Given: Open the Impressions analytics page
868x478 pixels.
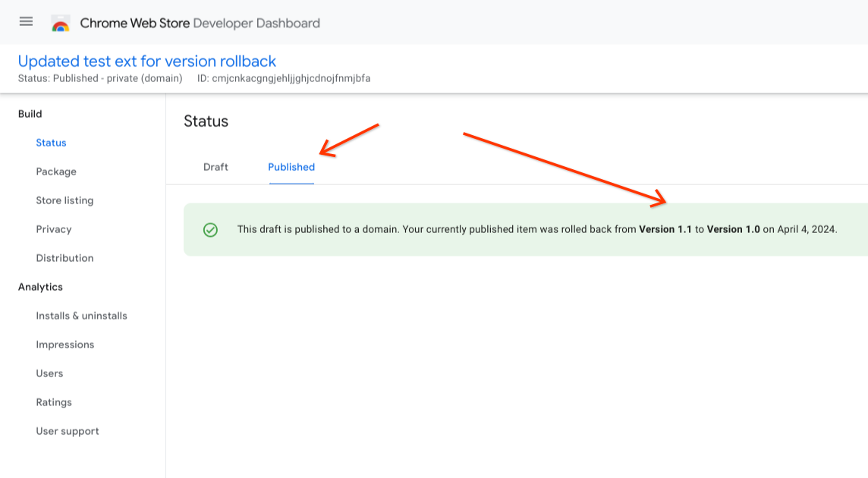Looking at the screenshot, I should [x=64, y=344].
